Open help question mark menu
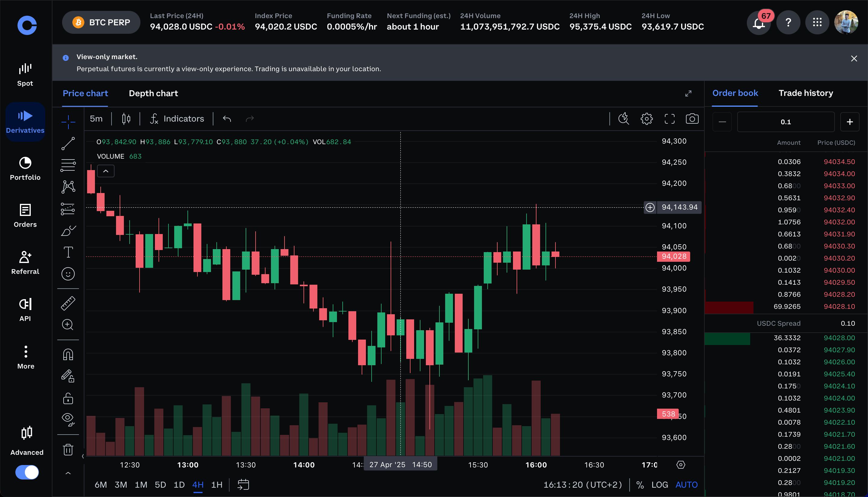Image resolution: width=868 pixels, height=497 pixels. coord(788,23)
